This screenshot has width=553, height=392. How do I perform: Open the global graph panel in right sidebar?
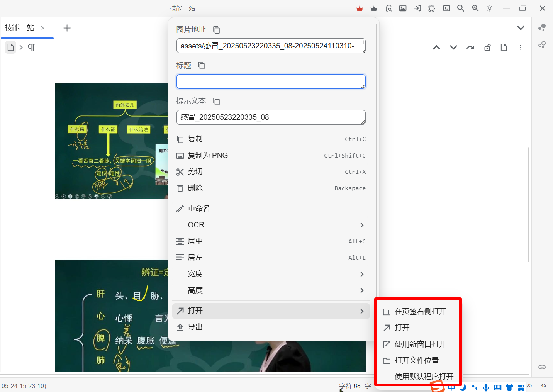(x=542, y=45)
